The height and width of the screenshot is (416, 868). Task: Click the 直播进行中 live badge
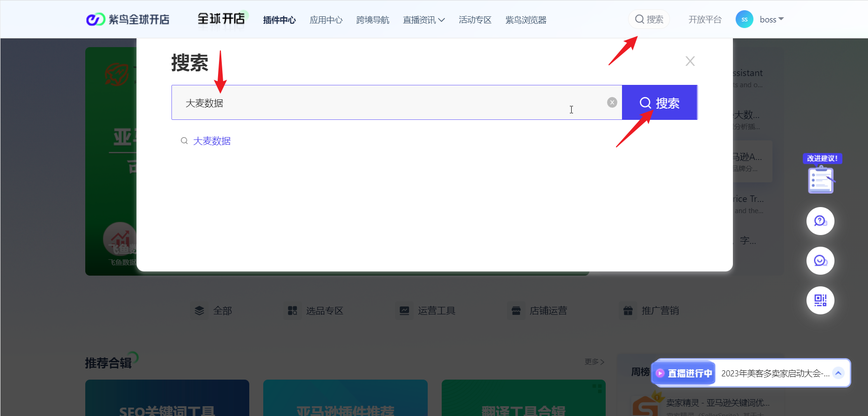pyautogui.click(x=684, y=373)
